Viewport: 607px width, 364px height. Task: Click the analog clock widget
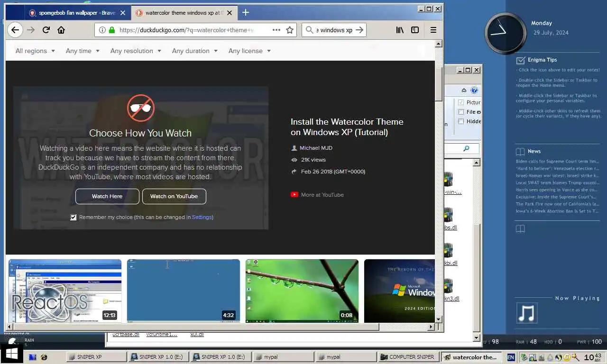coord(506,33)
